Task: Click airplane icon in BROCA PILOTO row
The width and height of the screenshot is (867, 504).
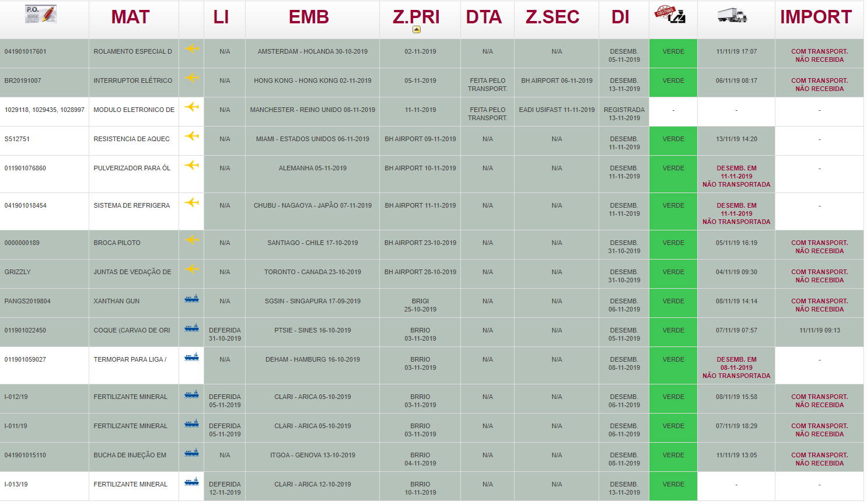Action: click(x=192, y=240)
